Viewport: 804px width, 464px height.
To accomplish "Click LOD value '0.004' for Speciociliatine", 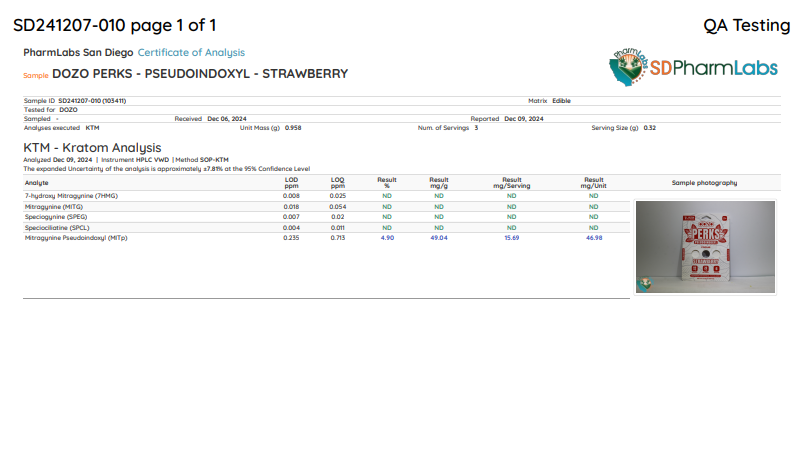I will (x=291, y=228).
